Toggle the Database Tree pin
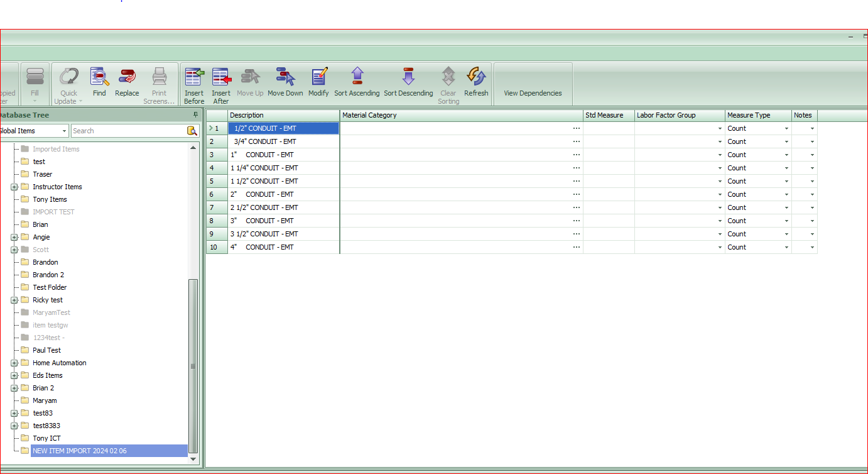 pyautogui.click(x=195, y=114)
